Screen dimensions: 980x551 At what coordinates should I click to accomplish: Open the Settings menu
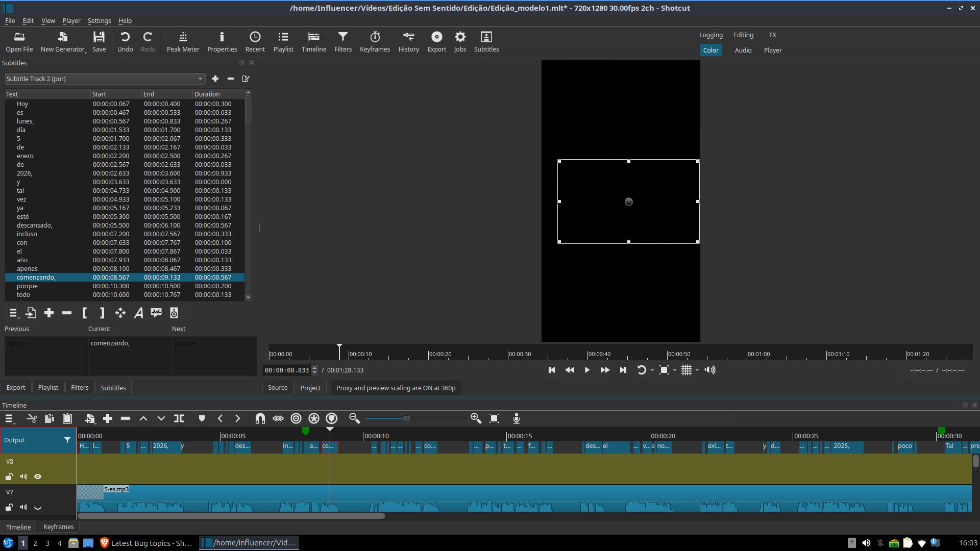point(99,20)
